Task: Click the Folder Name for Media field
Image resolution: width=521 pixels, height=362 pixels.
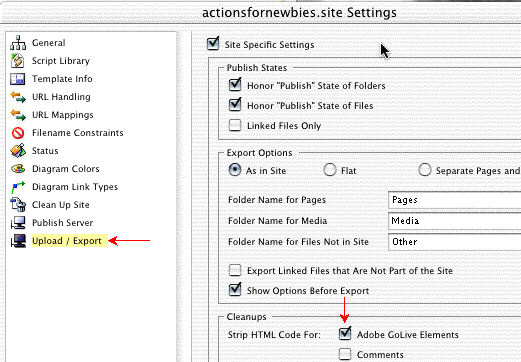Action: [455, 221]
